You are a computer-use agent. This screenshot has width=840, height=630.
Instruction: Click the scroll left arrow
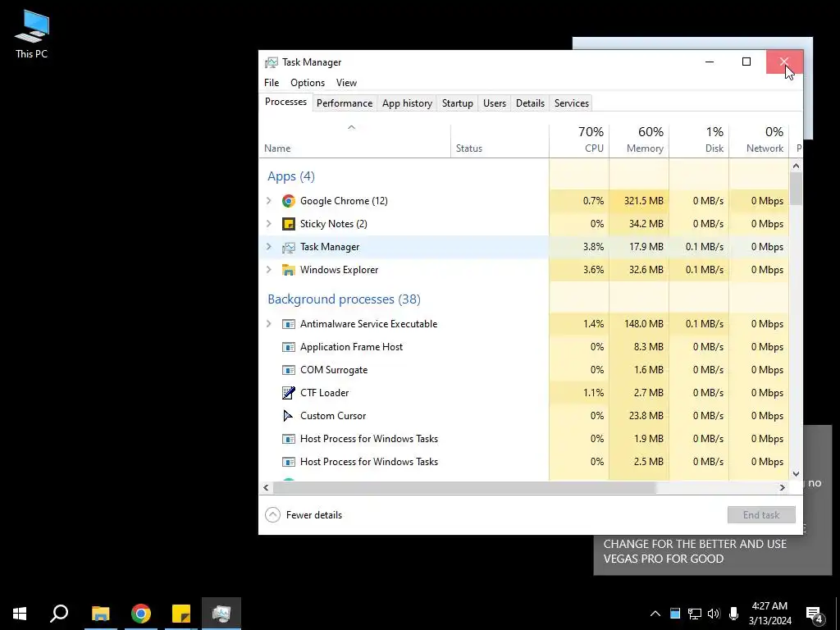tap(267, 487)
